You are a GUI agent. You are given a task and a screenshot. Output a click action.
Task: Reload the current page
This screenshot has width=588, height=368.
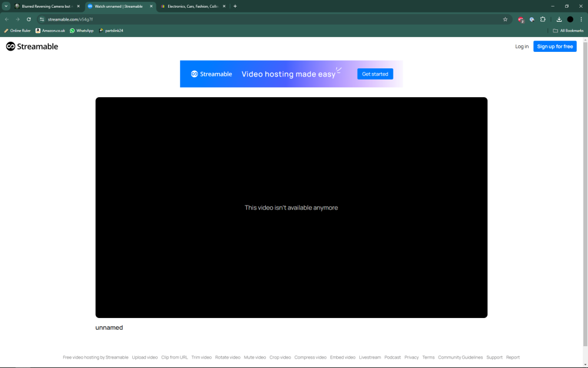point(28,19)
